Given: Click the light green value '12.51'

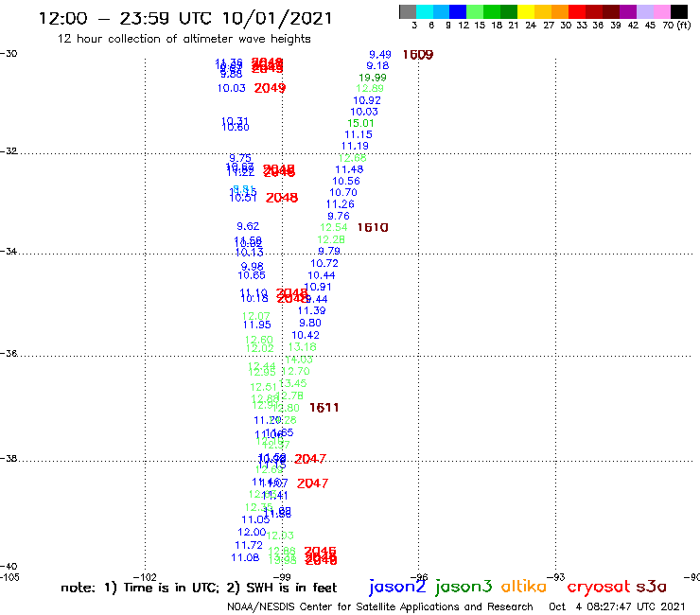Looking at the screenshot, I should coord(263,387).
